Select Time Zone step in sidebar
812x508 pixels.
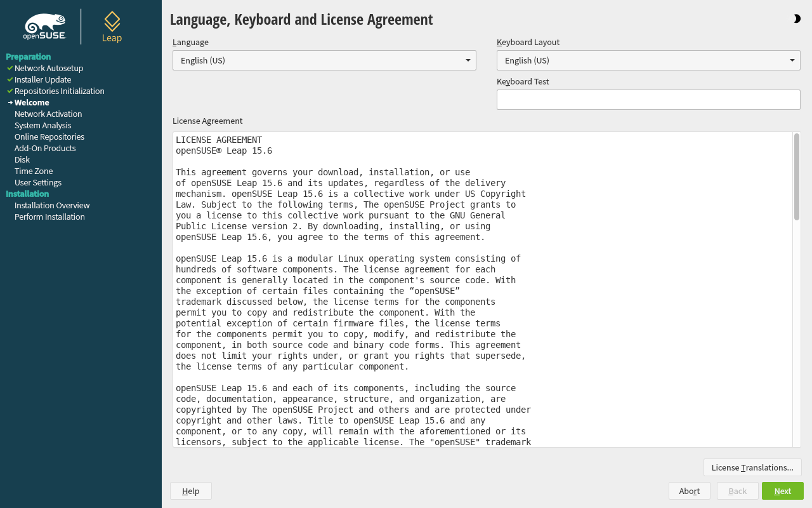(34, 171)
